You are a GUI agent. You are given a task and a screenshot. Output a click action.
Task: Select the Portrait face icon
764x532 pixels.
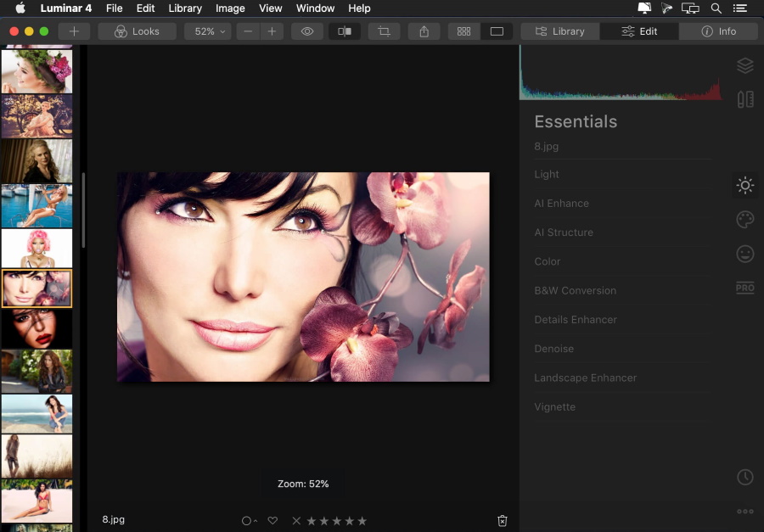tap(745, 254)
